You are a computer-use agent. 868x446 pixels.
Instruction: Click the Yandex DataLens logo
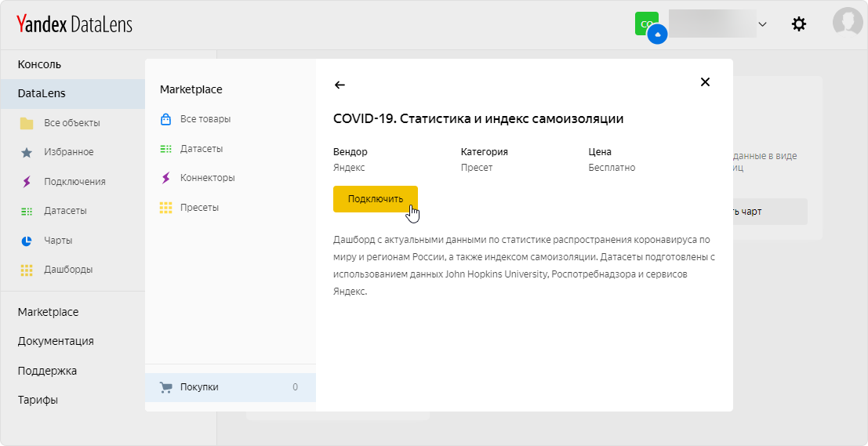click(74, 24)
